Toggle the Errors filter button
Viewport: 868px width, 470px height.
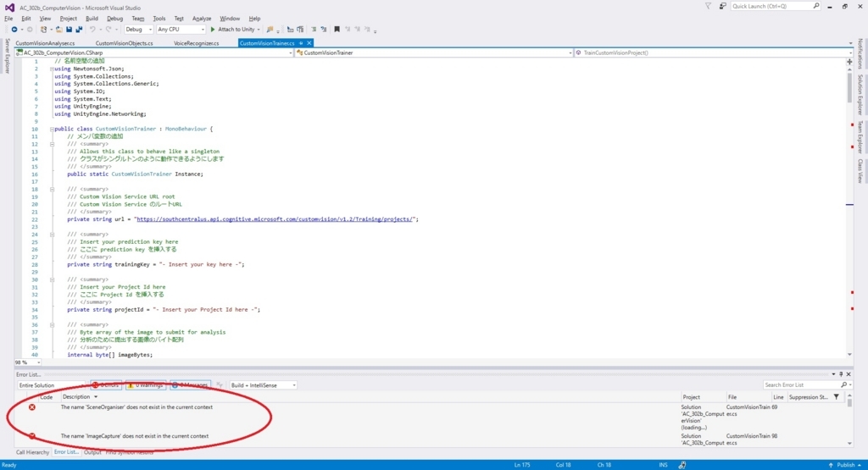click(106, 384)
